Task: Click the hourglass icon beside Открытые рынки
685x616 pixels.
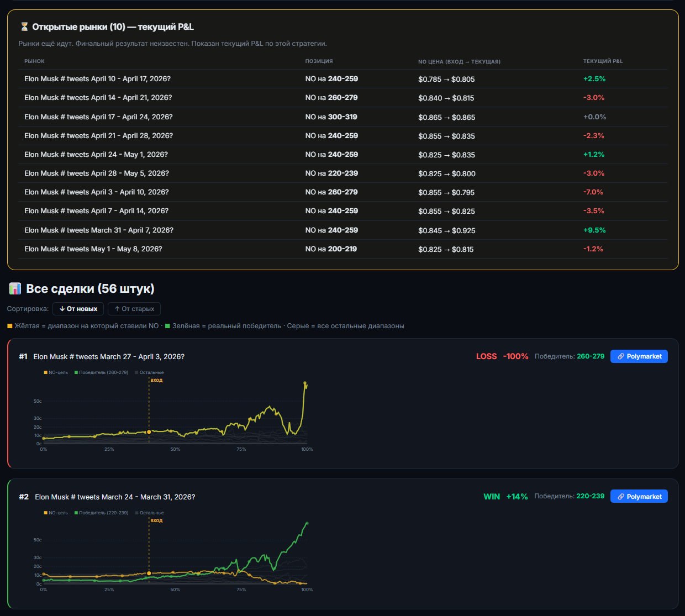Action: (x=24, y=27)
